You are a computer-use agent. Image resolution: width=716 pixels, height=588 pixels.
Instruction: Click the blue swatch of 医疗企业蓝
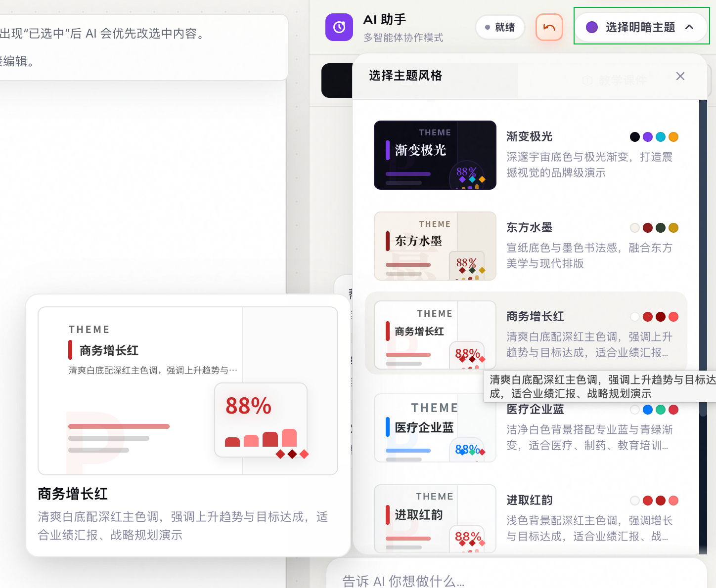(x=648, y=410)
